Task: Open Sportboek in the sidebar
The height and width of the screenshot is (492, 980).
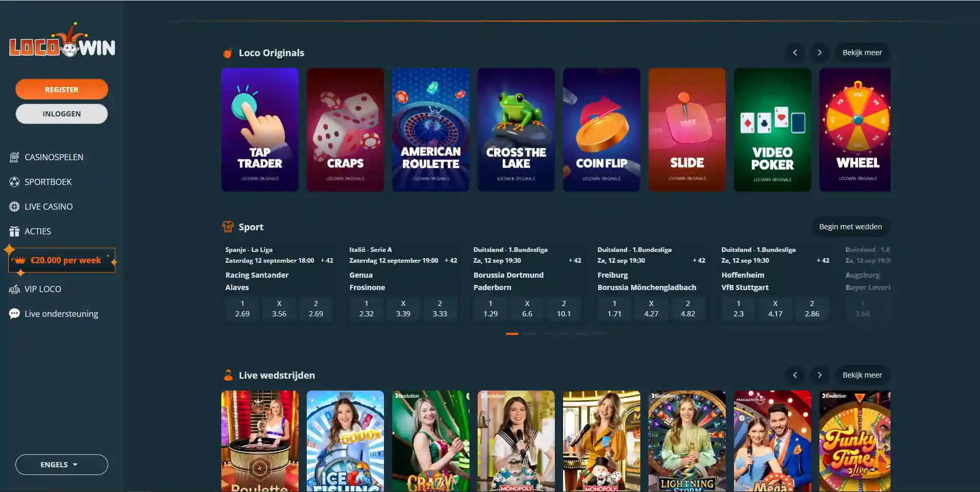Action: 48,182
